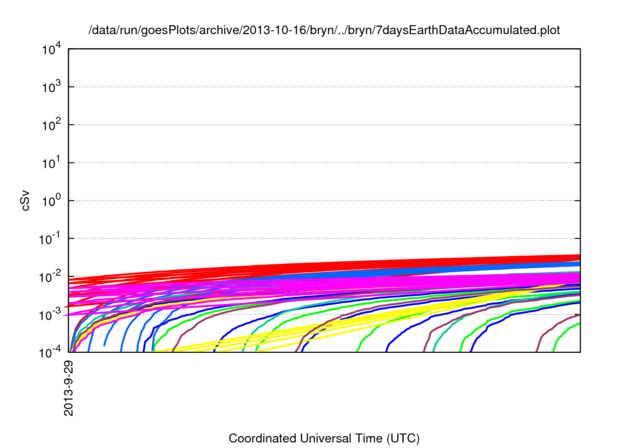The width and height of the screenshot is (640, 448).
Task: Click the 10^-2 y-axis tick label
Action: [50, 277]
